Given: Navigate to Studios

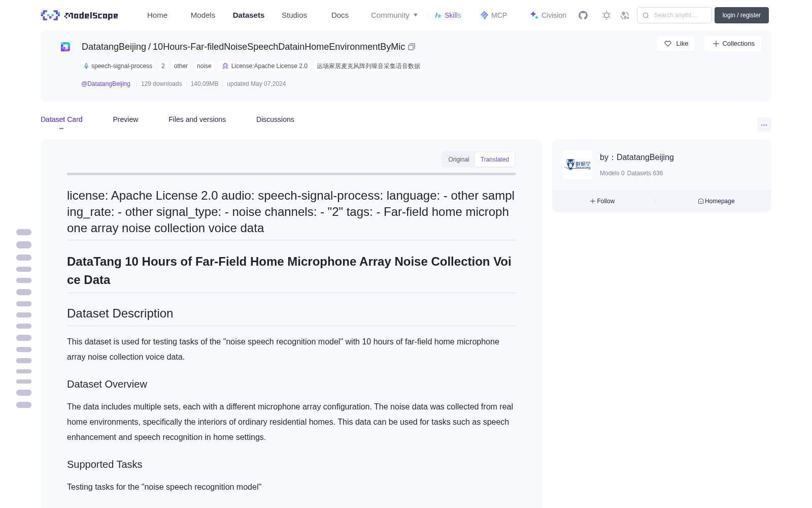Looking at the screenshot, I should coord(294,15).
